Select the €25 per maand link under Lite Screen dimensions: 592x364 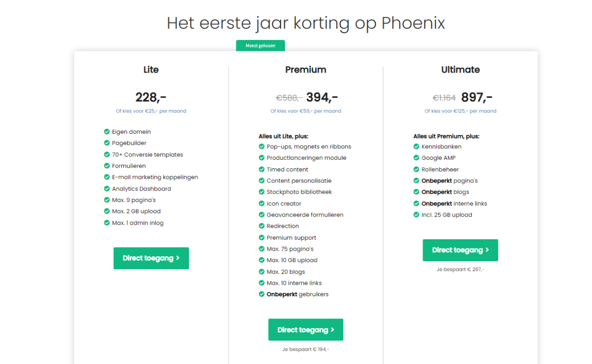(x=151, y=111)
